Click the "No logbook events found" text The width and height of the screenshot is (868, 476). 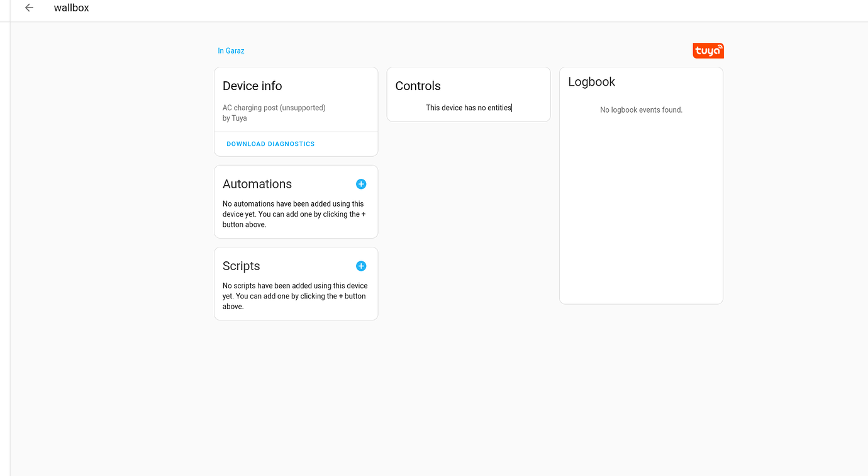click(x=641, y=109)
